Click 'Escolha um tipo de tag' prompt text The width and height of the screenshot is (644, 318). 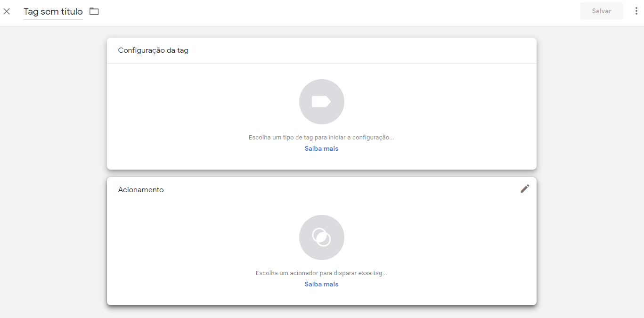tap(321, 138)
